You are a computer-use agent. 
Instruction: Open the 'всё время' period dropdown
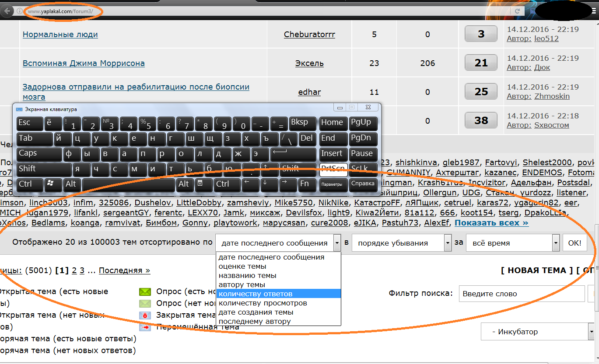click(513, 243)
